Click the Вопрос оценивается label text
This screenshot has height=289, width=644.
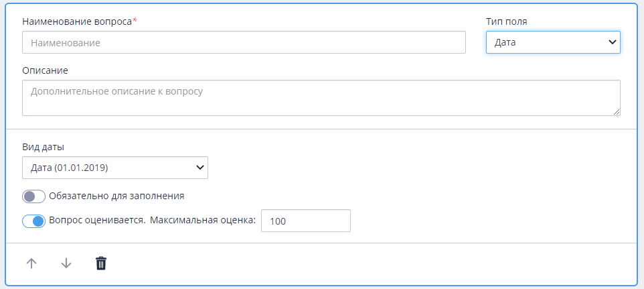coord(97,220)
